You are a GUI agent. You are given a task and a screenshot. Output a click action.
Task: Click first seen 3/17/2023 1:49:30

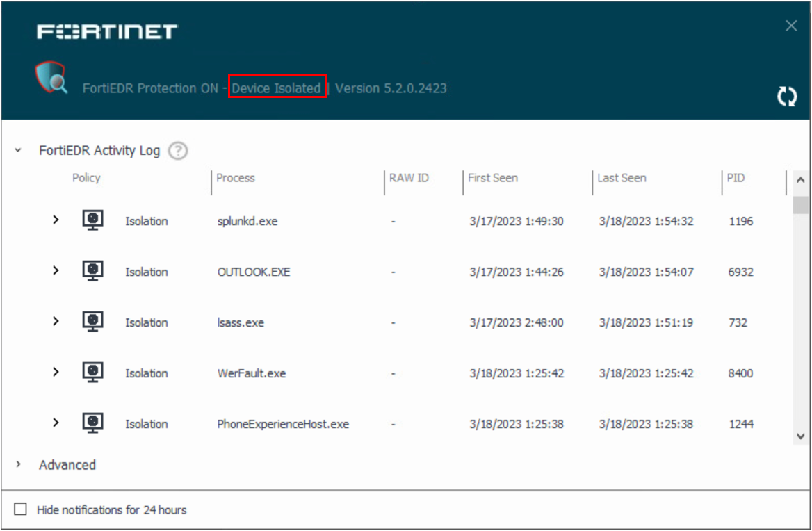(x=517, y=222)
